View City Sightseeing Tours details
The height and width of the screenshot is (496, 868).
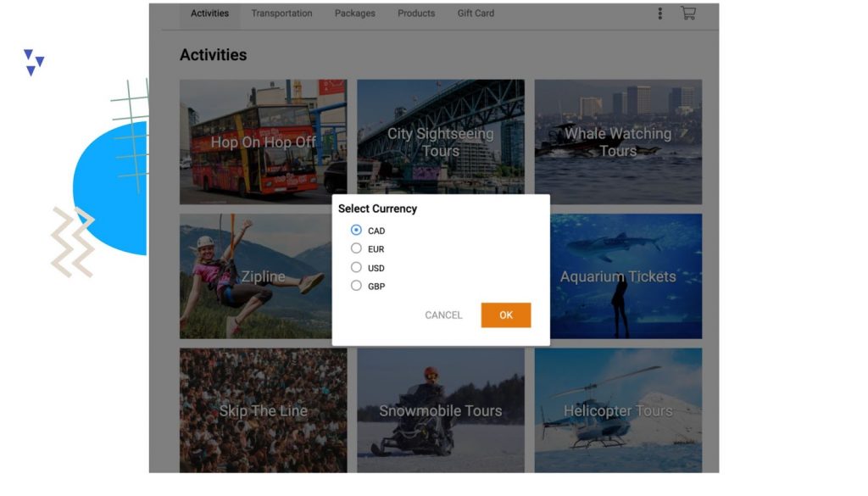pos(440,142)
